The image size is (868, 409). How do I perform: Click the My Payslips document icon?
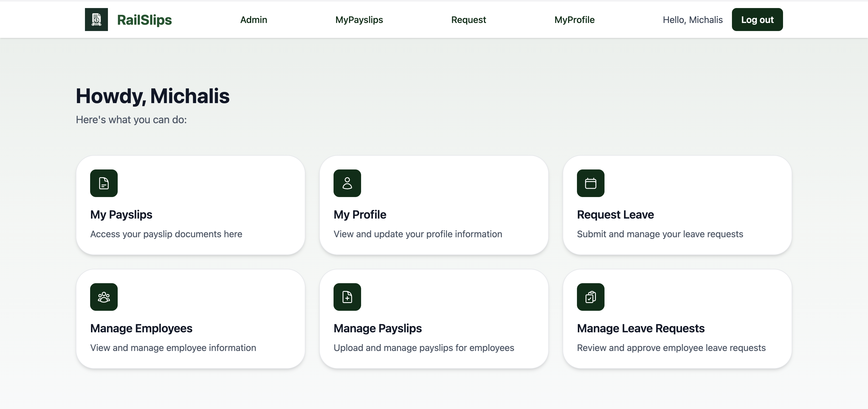(x=104, y=183)
